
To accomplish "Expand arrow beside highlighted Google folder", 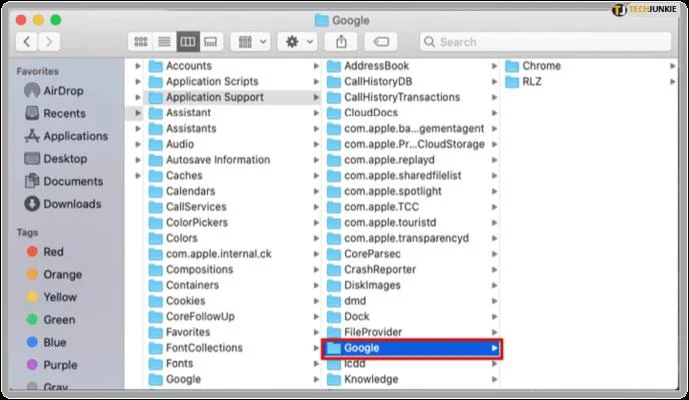I will [x=494, y=348].
